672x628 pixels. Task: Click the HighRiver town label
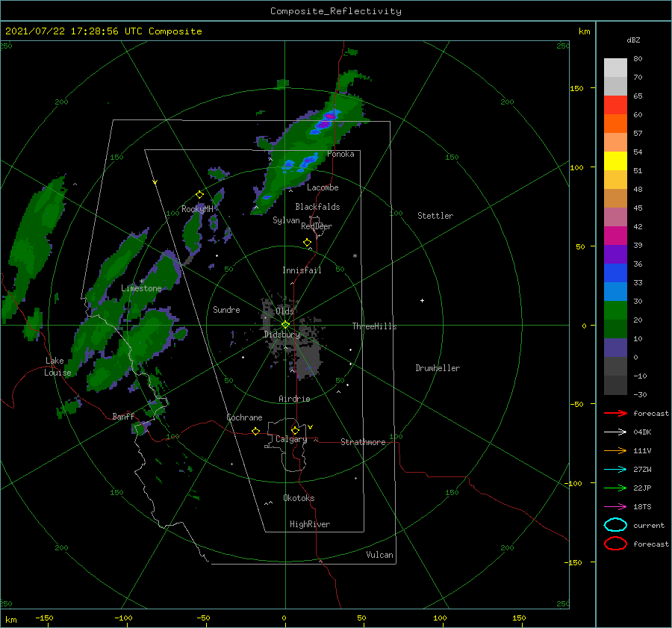tap(310, 524)
